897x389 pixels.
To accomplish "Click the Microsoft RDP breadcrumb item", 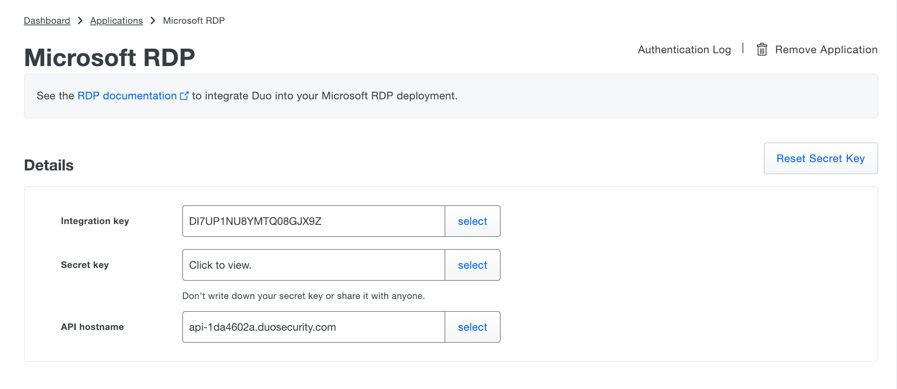I will (x=194, y=21).
